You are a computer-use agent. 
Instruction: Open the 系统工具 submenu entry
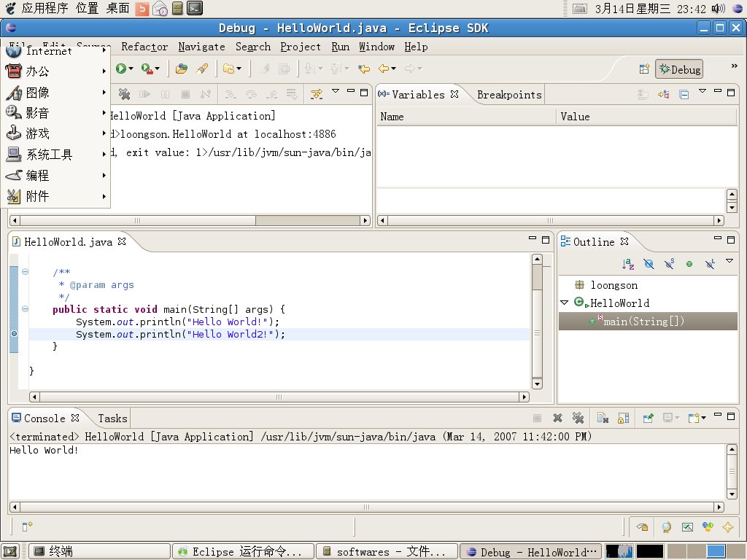click(x=55, y=155)
